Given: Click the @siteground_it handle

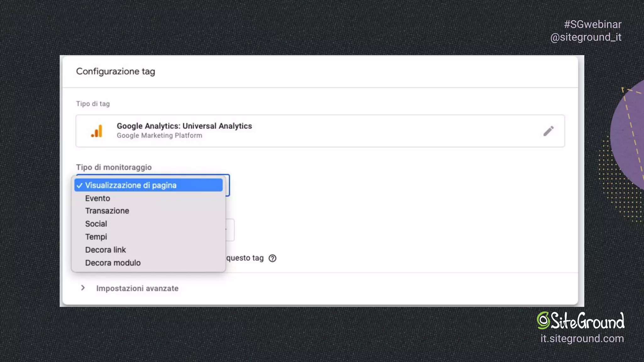Looking at the screenshot, I should click(586, 37).
